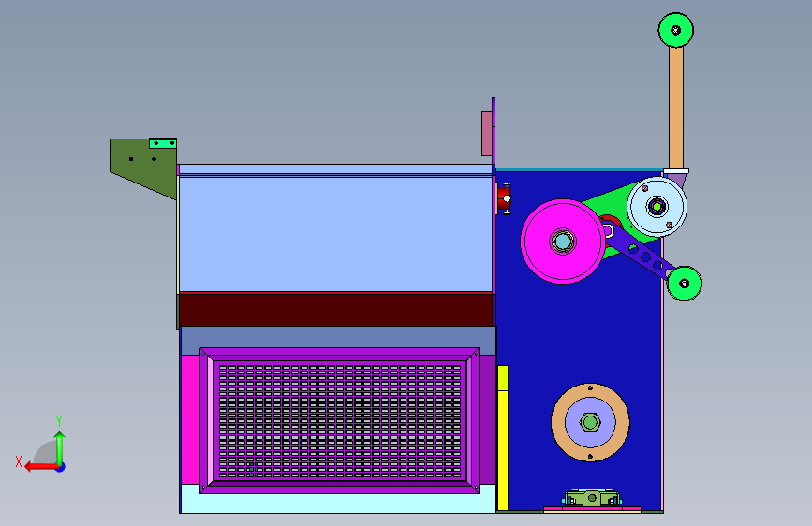Pick the red bearing housing by the drum
The image size is (812, 526).
(505, 198)
